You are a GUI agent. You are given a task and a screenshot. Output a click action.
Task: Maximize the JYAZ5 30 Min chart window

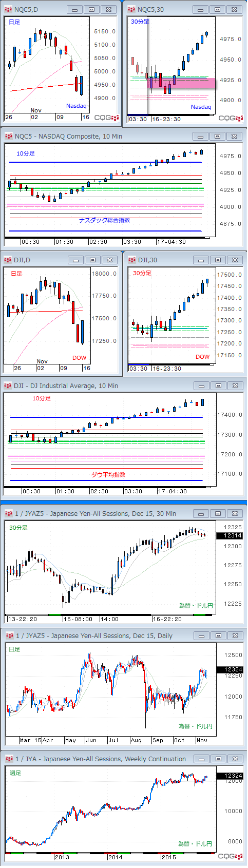pyautogui.click(x=218, y=513)
